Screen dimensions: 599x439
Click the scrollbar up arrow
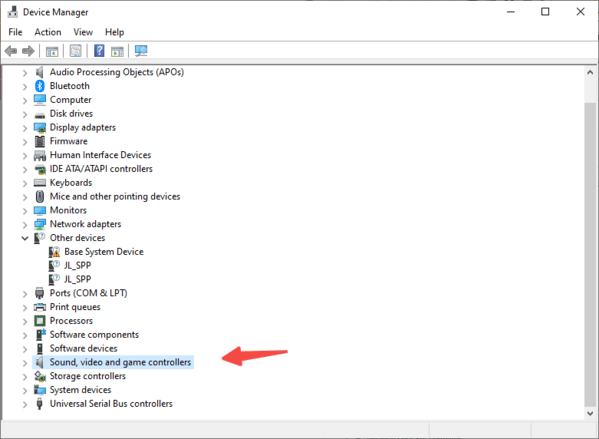coord(590,72)
